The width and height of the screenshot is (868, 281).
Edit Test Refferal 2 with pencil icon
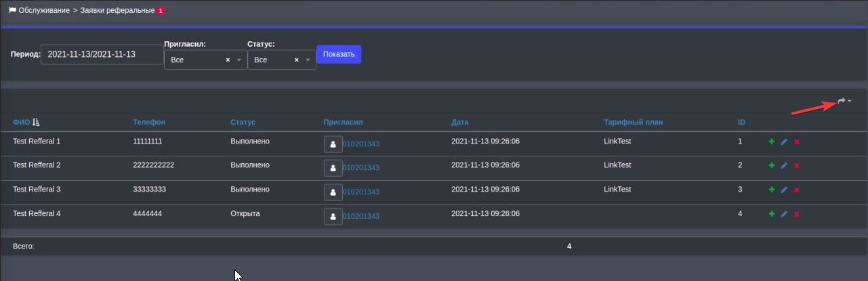[x=784, y=165]
